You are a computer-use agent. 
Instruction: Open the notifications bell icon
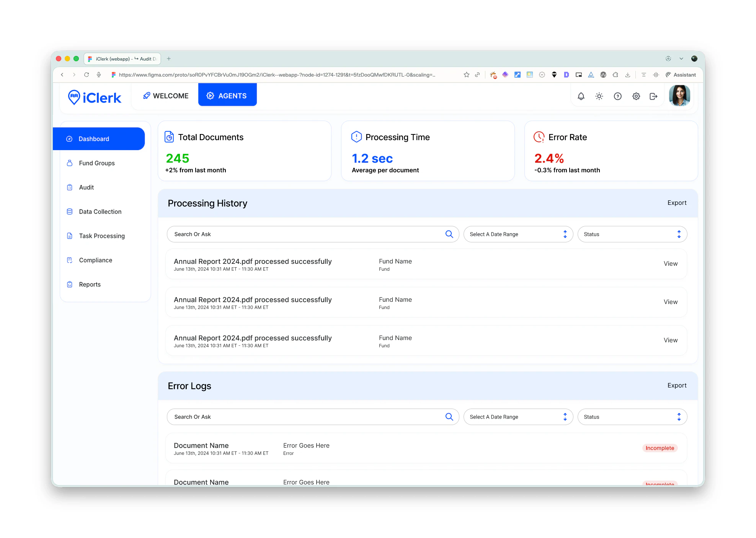tap(581, 96)
